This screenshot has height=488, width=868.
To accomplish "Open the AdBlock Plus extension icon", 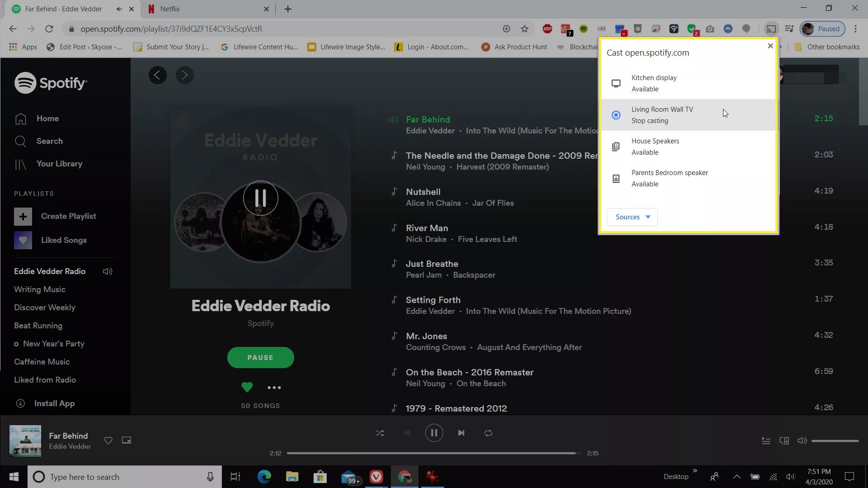I will point(547,29).
